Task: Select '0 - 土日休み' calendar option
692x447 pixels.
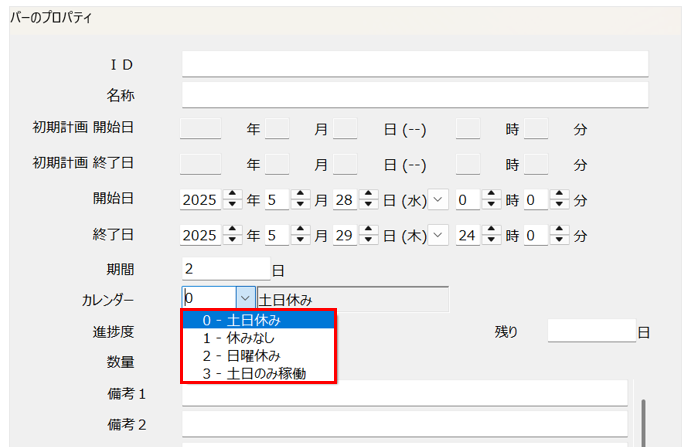Action: 259,320
